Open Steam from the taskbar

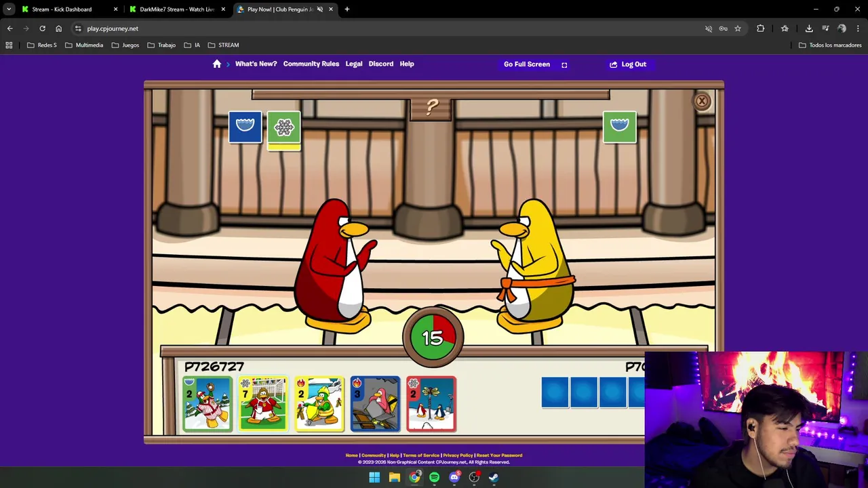[494, 477]
